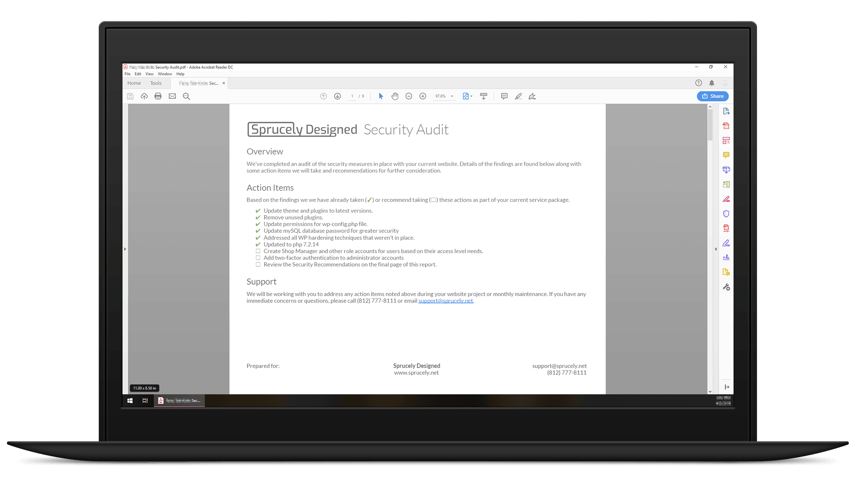Send file by email icon
This screenshot has height=488, width=868.
point(172,96)
